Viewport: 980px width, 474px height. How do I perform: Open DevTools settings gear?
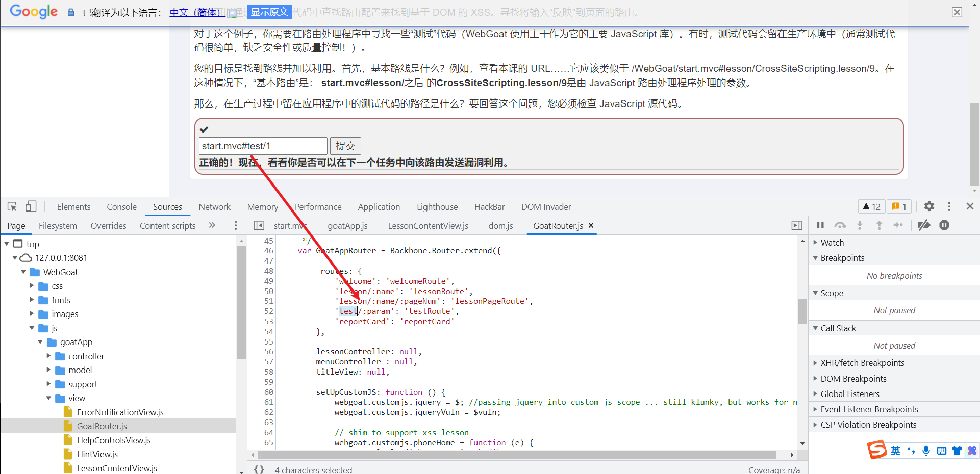tap(929, 206)
